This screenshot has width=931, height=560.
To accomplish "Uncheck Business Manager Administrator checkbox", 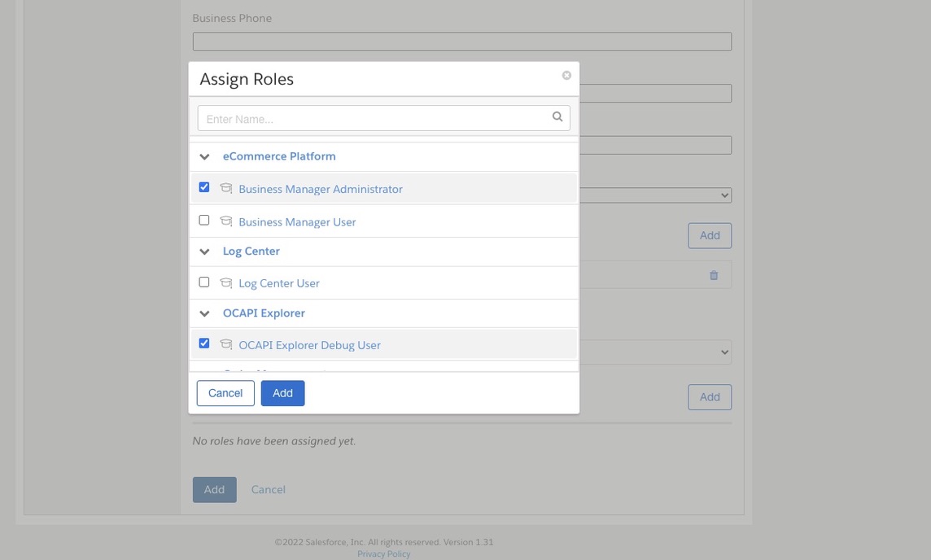I will coord(204,187).
